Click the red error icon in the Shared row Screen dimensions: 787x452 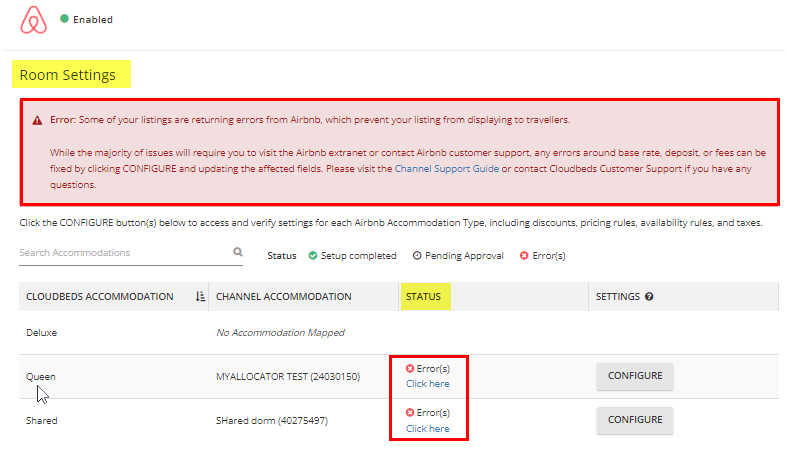pos(410,413)
